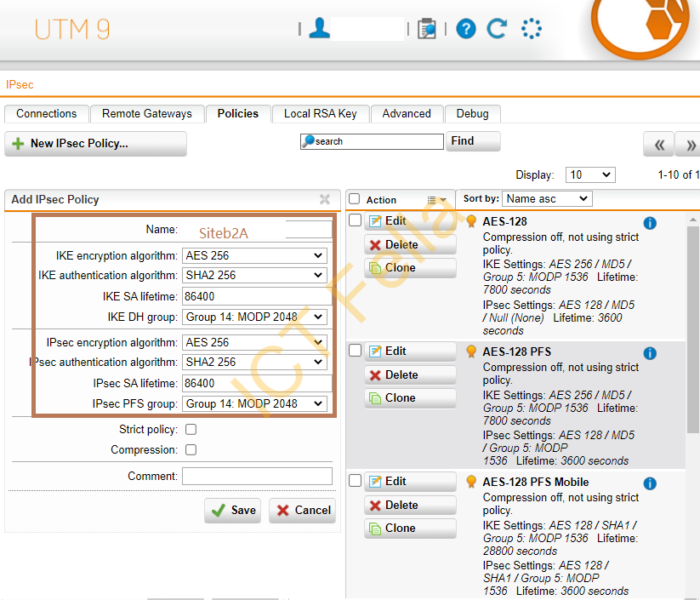The image size is (700, 600).
Task: Clone the AES-128 PFS policy
Action: (410, 397)
